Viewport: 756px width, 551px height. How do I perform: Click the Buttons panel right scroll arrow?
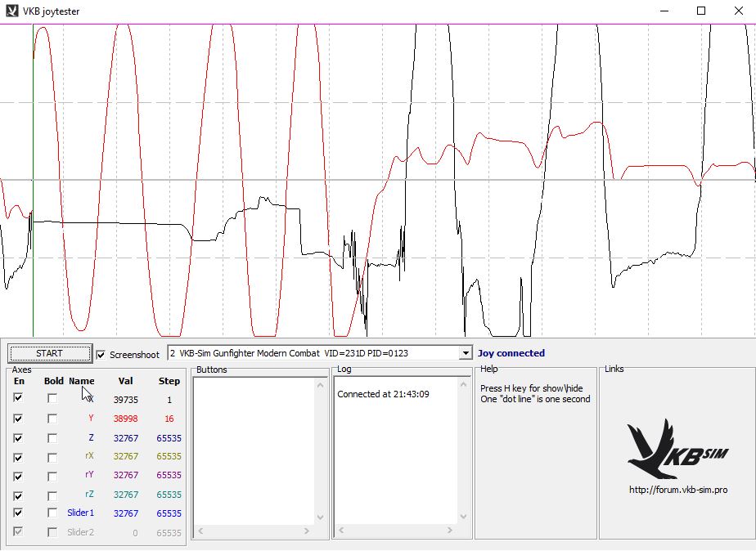point(308,531)
